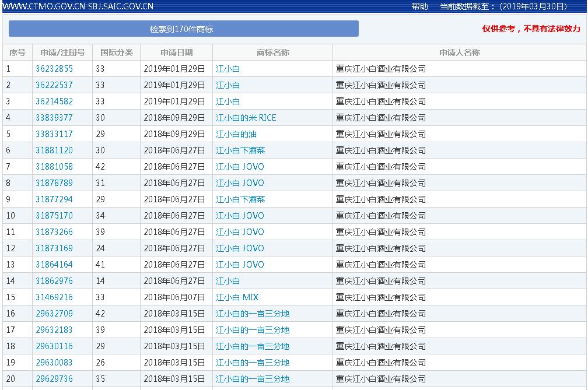Open 江小白的一亩三分地 name in row 29630116
The height and width of the screenshot is (390, 588).
click(253, 346)
